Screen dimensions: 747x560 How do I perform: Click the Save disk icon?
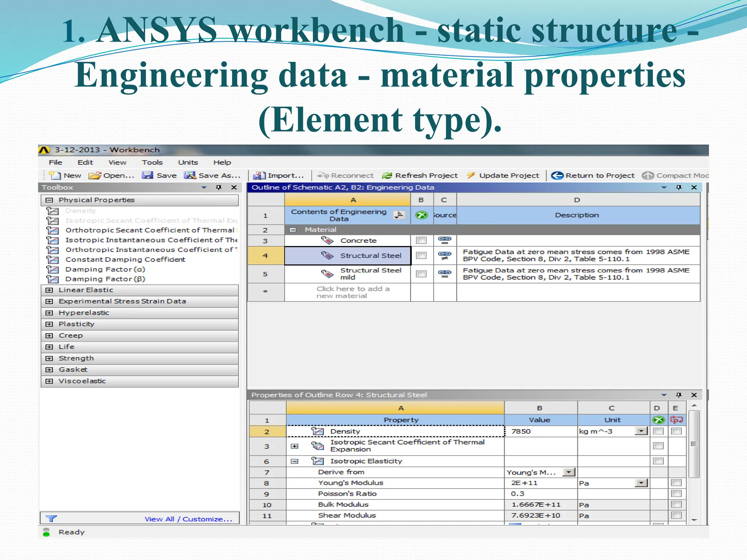147,175
